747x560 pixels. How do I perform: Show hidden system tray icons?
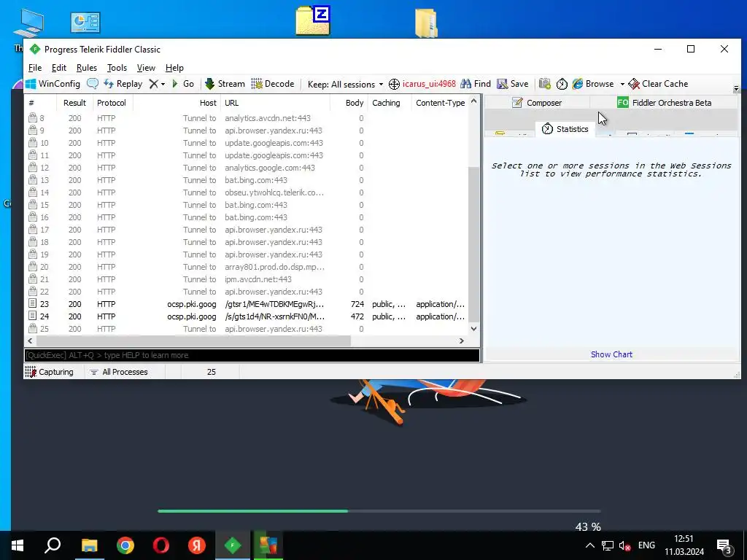(x=589, y=545)
